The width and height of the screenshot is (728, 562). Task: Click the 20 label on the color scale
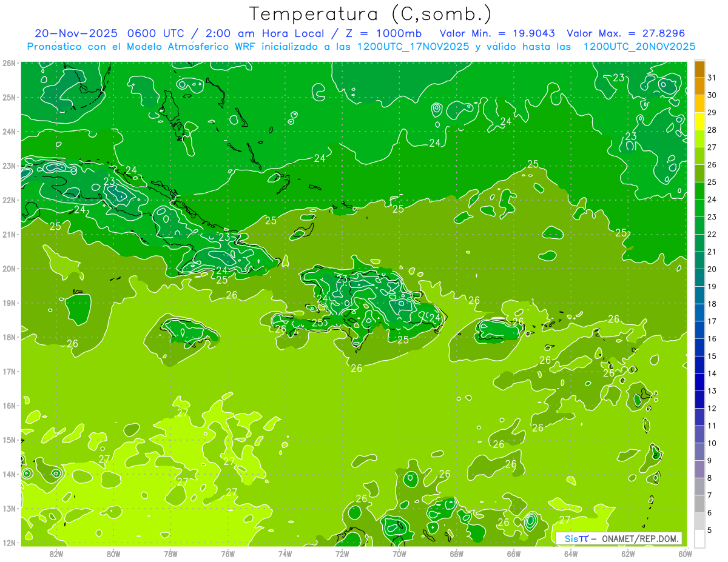pos(712,269)
